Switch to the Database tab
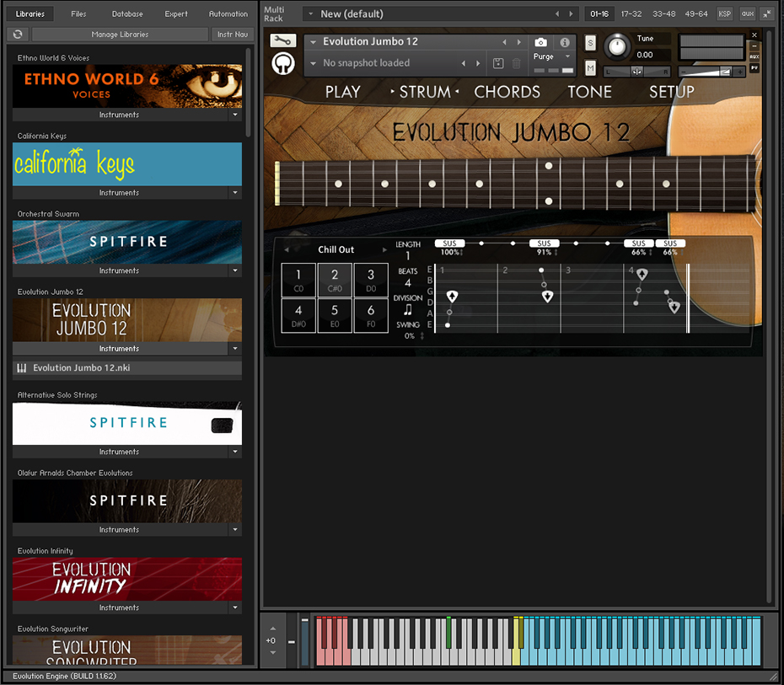The image size is (784, 685). 127,14
